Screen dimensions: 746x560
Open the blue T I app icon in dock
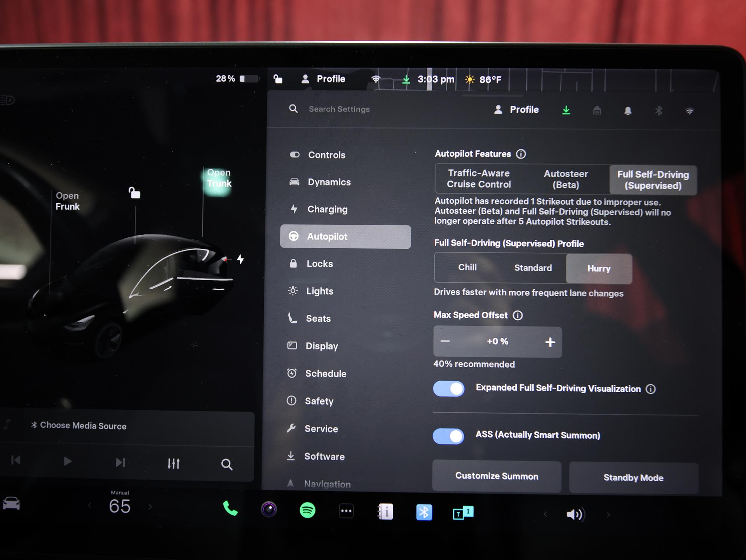463,513
